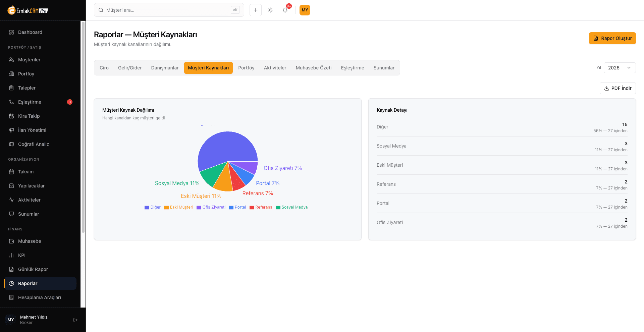Click the logout icon beside Mehmet Yıldız
This screenshot has width=644, height=332.
75,320
